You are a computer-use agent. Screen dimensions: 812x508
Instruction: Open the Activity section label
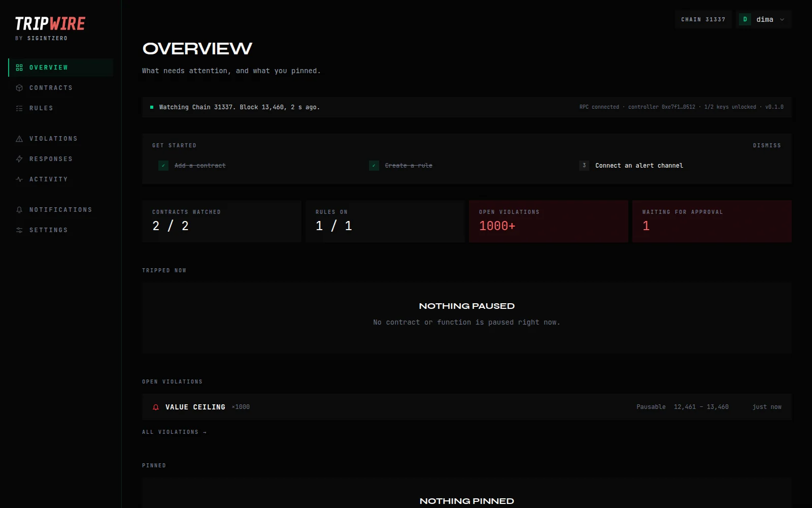(x=49, y=179)
